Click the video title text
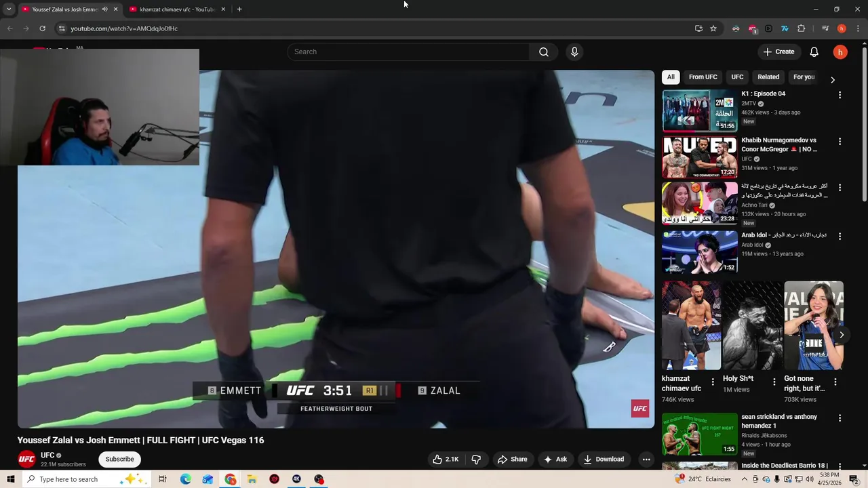The width and height of the screenshot is (868, 488). click(x=140, y=441)
